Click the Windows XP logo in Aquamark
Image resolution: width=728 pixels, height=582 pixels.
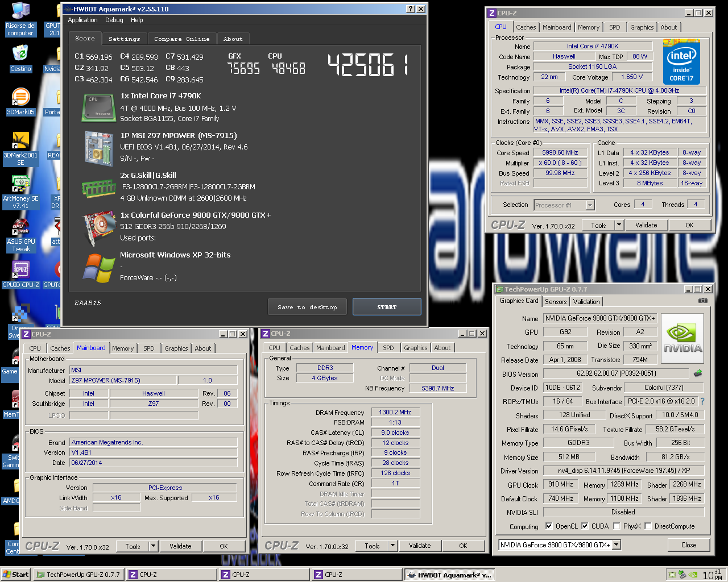pyautogui.click(x=98, y=268)
